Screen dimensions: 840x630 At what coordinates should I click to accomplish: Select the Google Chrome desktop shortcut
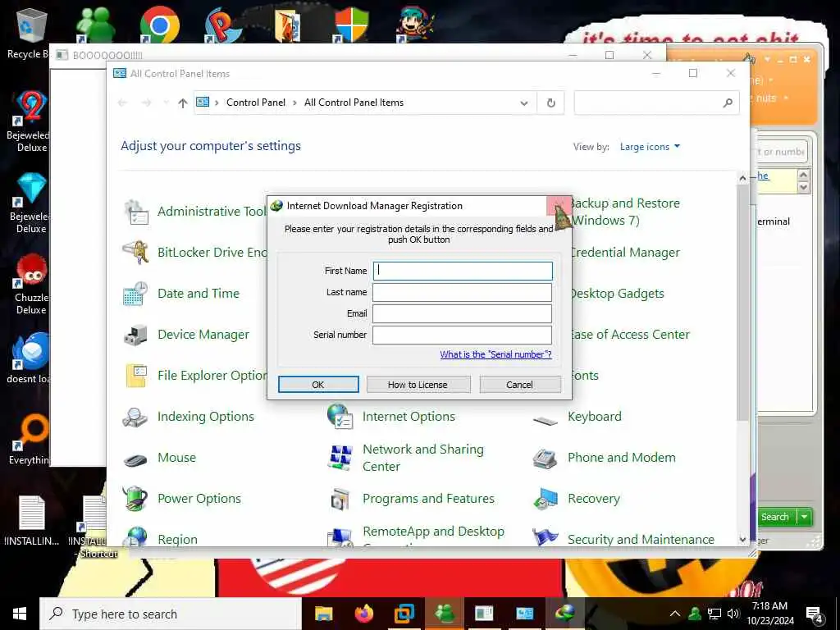159,24
